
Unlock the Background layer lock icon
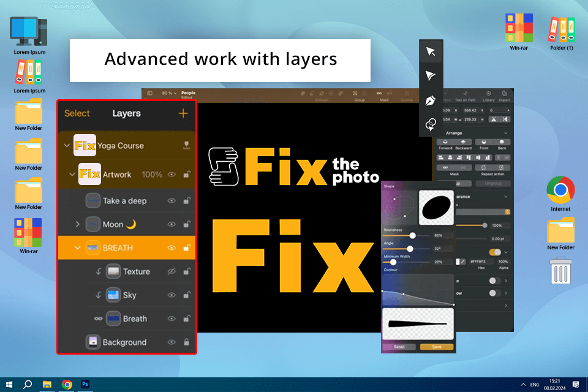pos(186,342)
